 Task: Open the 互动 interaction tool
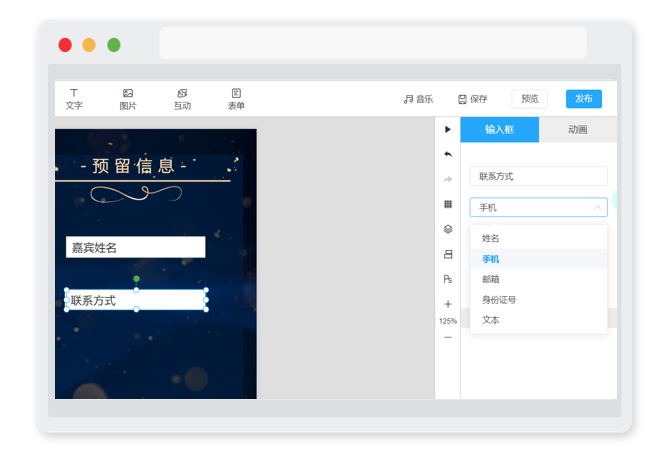[182, 99]
